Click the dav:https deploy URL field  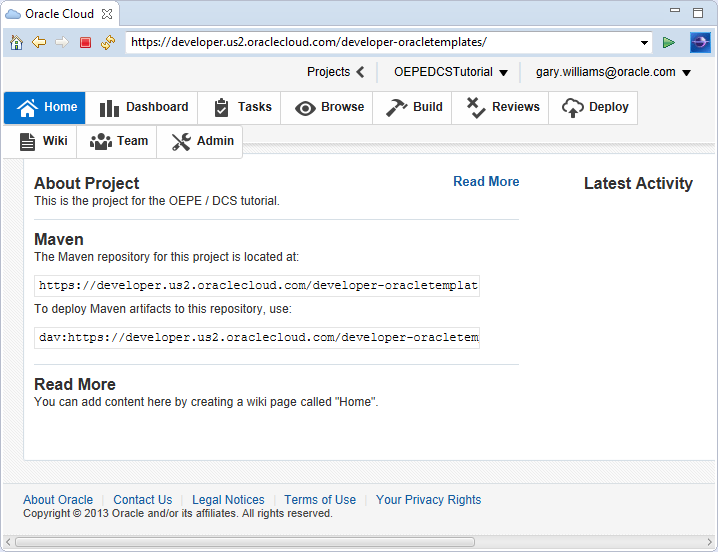pos(257,338)
